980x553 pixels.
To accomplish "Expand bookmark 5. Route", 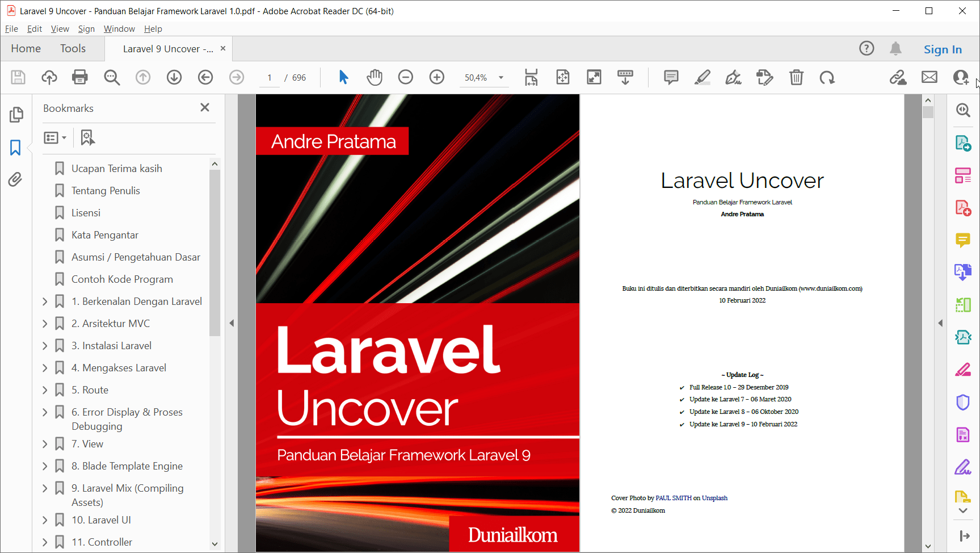I will click(x=45, y=390).
